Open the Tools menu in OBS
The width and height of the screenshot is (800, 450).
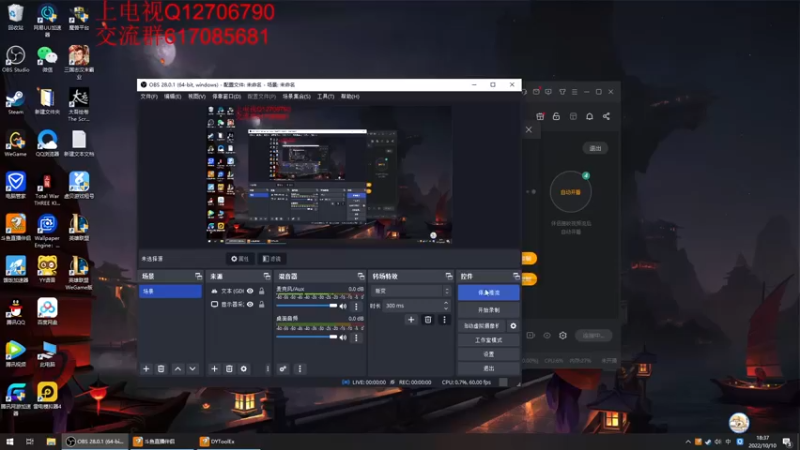click(x=326, y=96)
